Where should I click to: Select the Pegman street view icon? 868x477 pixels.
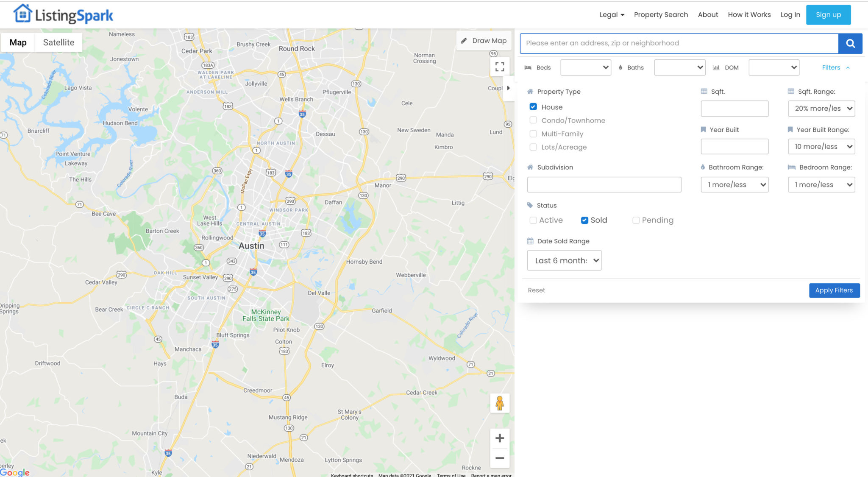tap(500, 403)
